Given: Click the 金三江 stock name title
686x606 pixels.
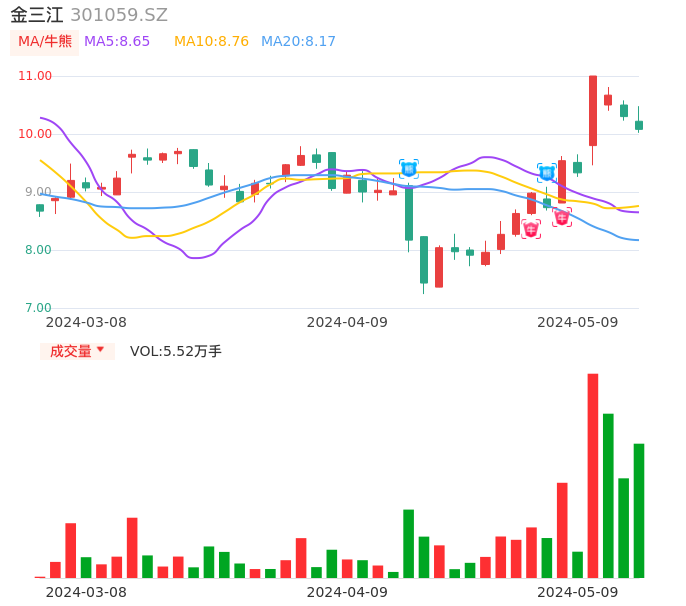Looking at the screenshot, I should pyautogui.click(x=37, y=15).
